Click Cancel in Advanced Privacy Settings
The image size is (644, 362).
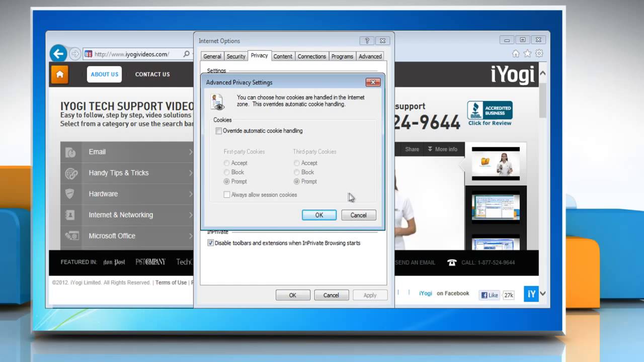click(358, 215)
